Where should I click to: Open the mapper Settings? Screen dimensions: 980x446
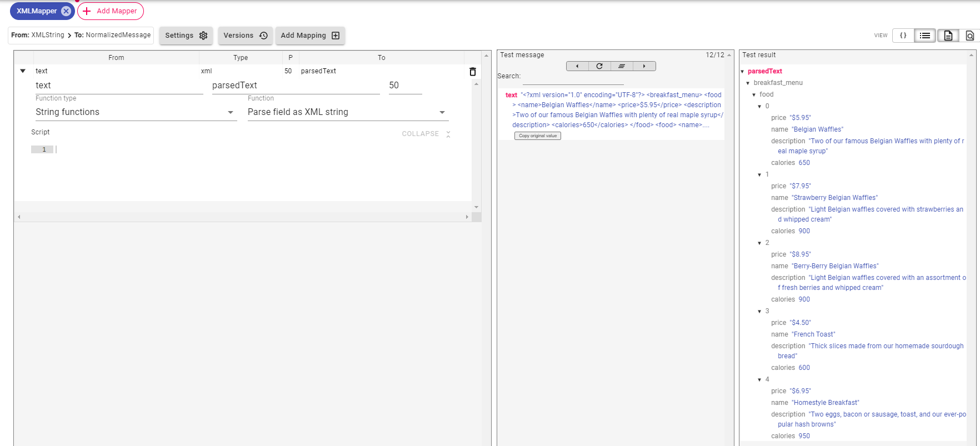point(186,36)
